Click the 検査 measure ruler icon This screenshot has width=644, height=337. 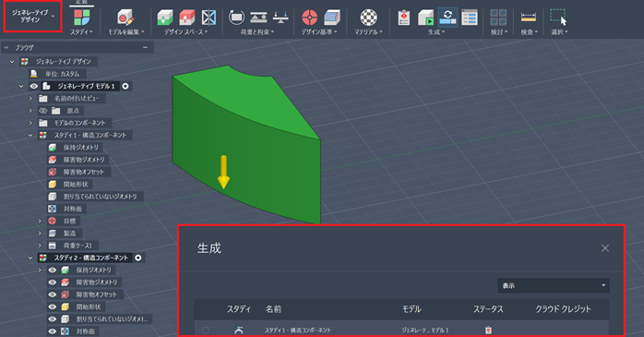(528, 18)
